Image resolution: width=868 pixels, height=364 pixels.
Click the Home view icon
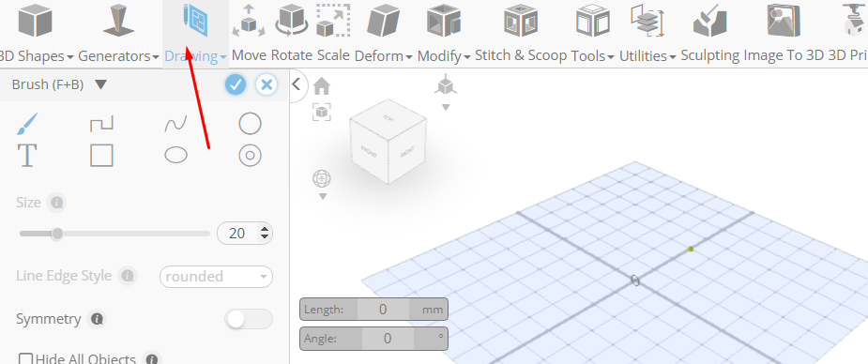coord(322,86)
